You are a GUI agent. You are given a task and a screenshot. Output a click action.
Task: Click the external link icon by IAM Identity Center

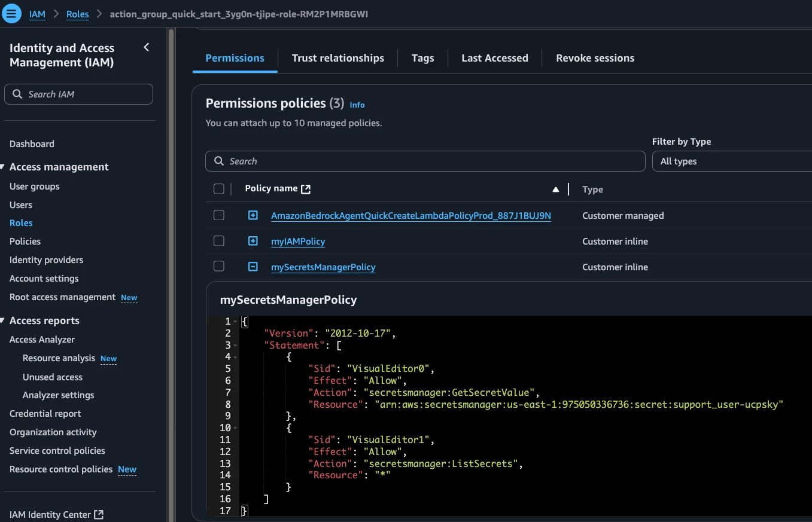(x=99, y=514)
